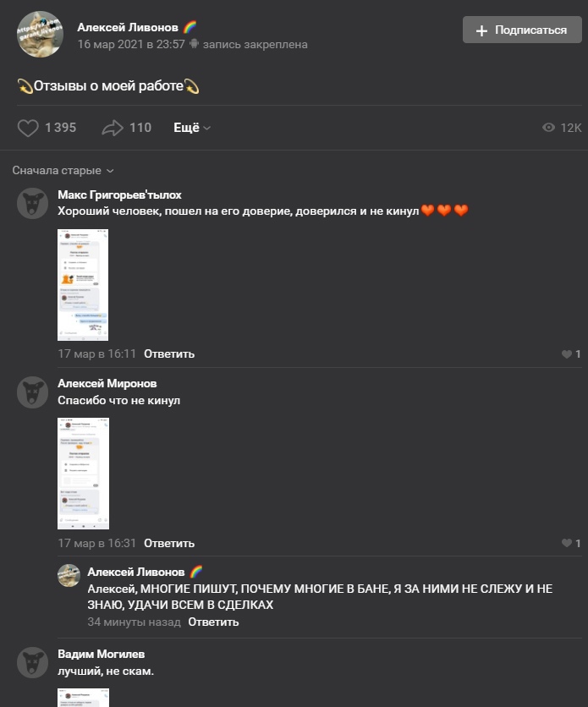
Task: Subscribe with the Подписаться button
Action: point(522,30)
